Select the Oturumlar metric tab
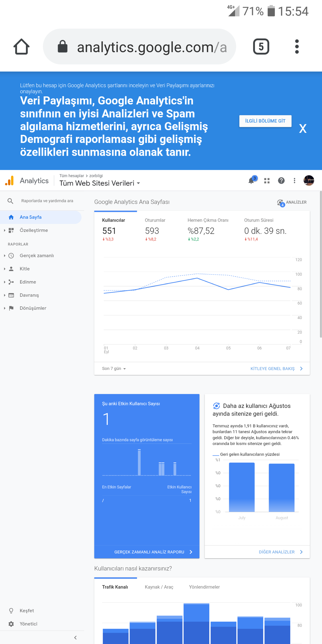The height and width of the screenshot is (644, 322). click(x=158, y=229)
